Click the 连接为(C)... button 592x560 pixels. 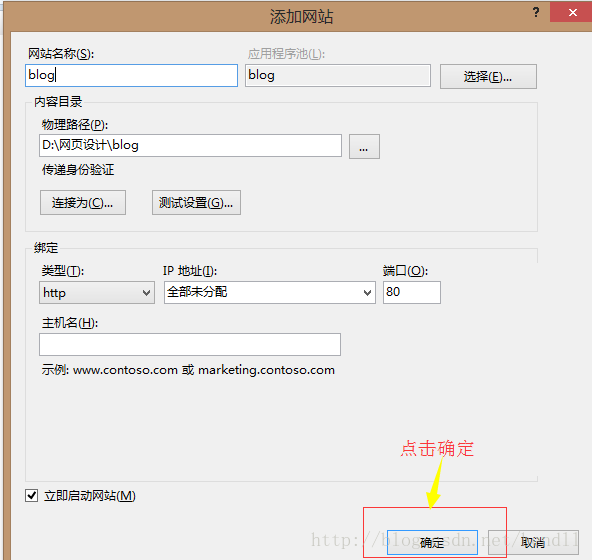pyautogui.click(x=83, y=203)
